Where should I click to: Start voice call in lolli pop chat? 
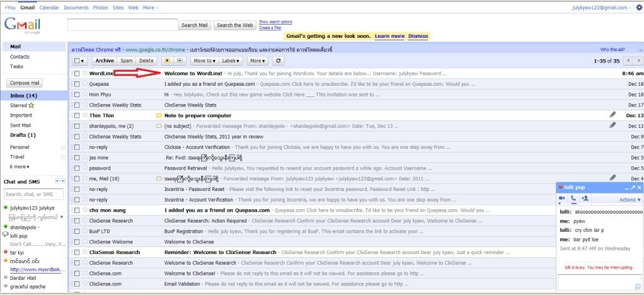click(573, 199)
